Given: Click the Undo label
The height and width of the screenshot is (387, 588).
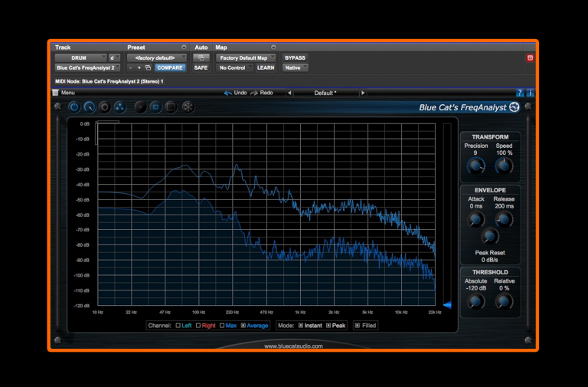Looking at the screenshot, I should point(240,93).
